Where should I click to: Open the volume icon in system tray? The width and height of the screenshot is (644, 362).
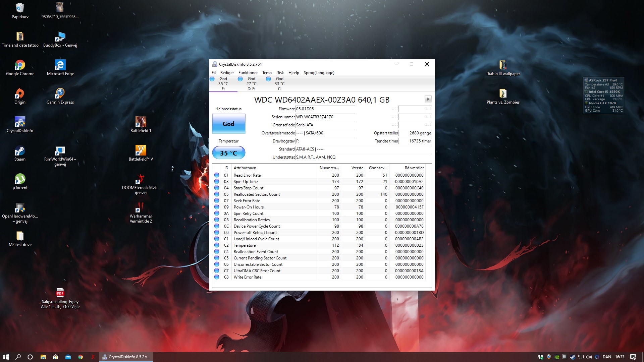589,357
